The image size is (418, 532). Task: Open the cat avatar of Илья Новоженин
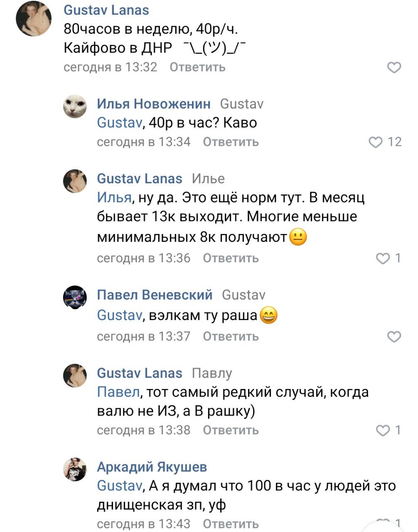click(75, 106)
